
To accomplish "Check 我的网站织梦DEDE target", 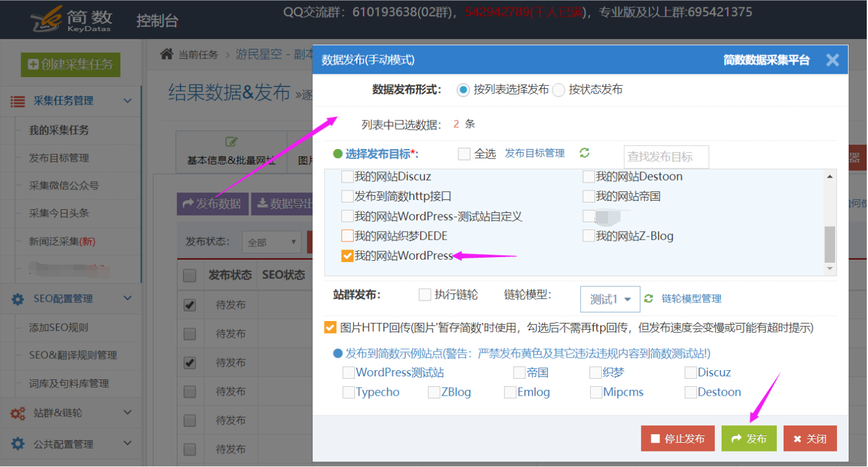I will pos(347,236).
